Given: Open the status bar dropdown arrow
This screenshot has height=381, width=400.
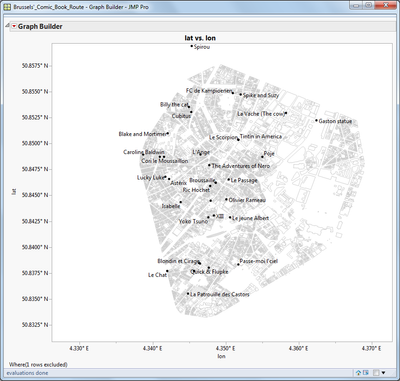Looking at the screenshot, I should 383,373.
